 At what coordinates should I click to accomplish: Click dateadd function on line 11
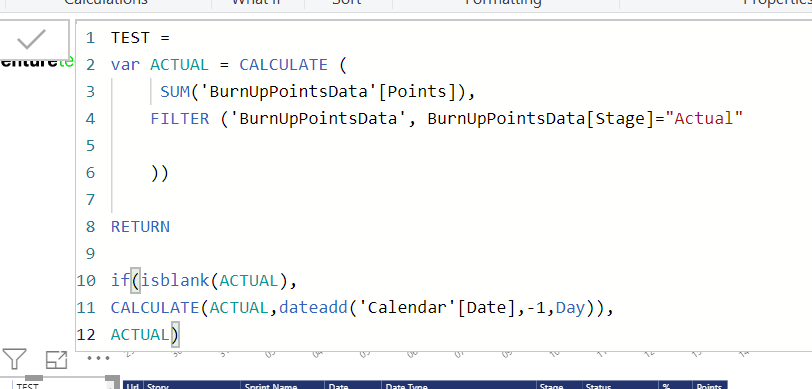313,308
